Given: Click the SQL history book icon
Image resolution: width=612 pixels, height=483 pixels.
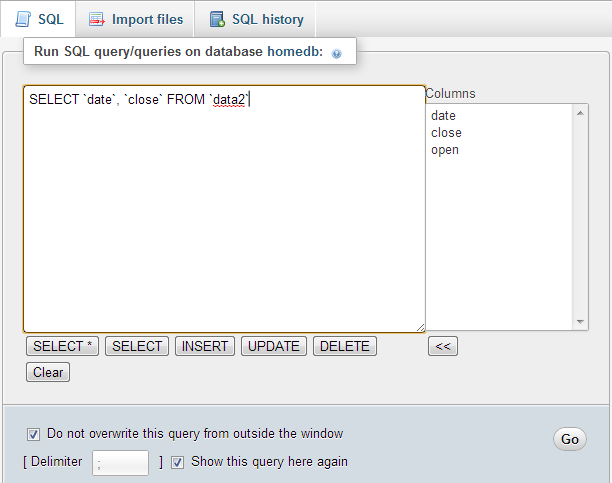Looking at the screenshot, I should tap(217, 19).
